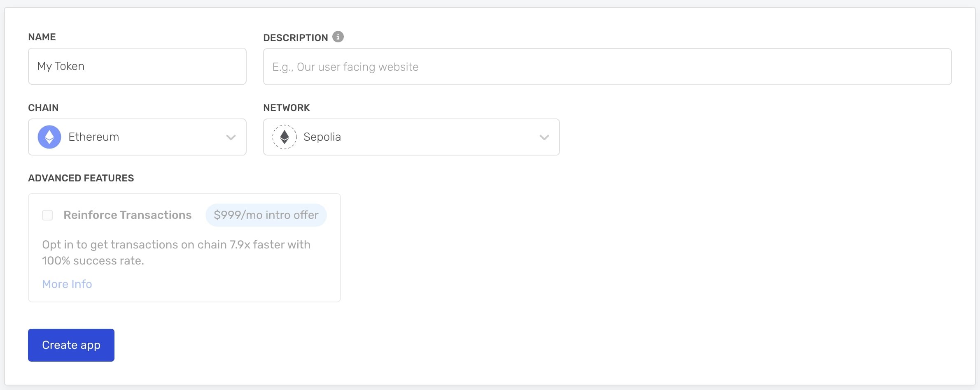Click the NAME field label
Image resolution: width=980 pixels, height=390 pixels.
42,37
